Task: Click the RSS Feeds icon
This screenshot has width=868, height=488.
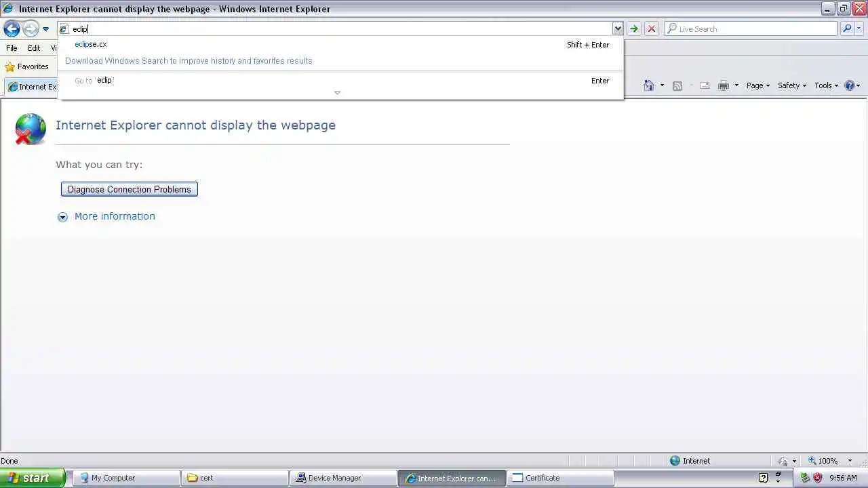Action: coord(677,85)
